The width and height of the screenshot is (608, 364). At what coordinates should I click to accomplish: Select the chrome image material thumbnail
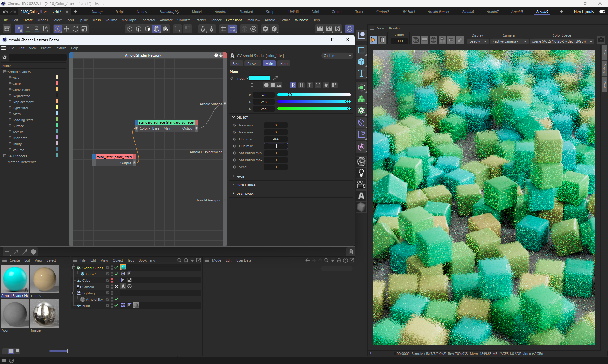click(45, 313)
